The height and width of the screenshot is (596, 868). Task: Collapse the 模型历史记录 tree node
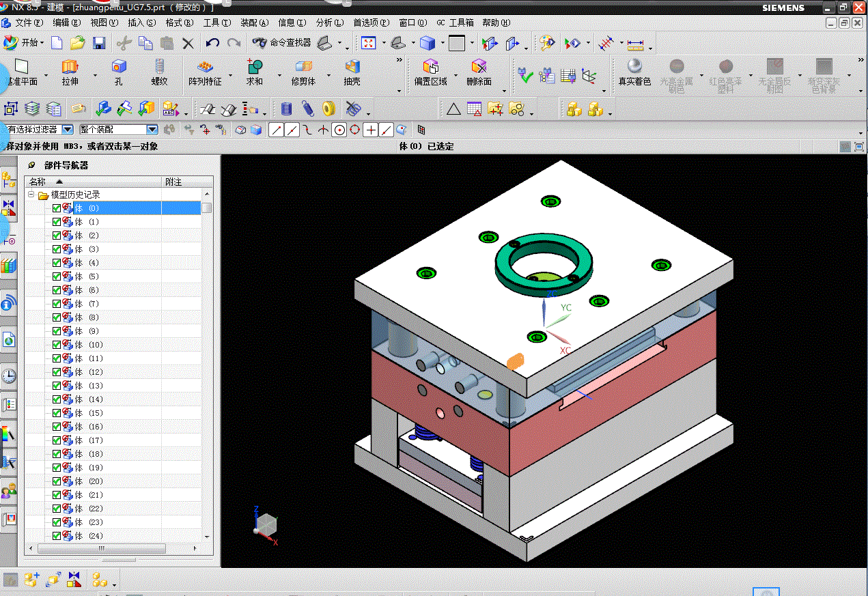[x=31, y=195]
